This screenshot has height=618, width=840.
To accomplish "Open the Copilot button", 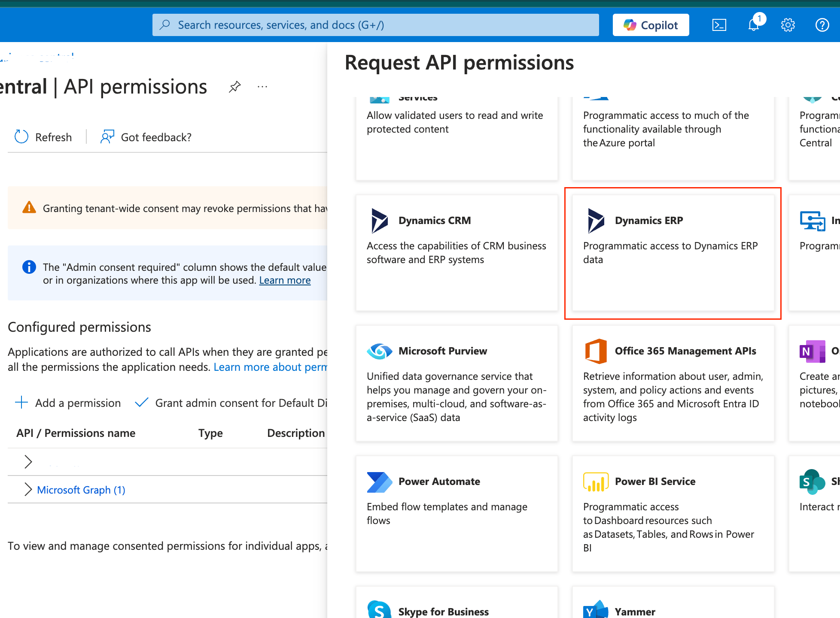I will click(651, 25).
